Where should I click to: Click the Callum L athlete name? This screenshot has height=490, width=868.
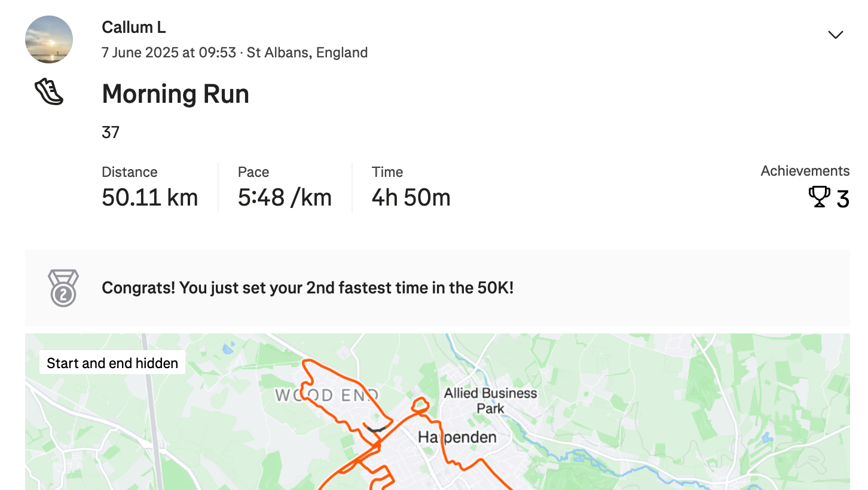tap(134, 27)
